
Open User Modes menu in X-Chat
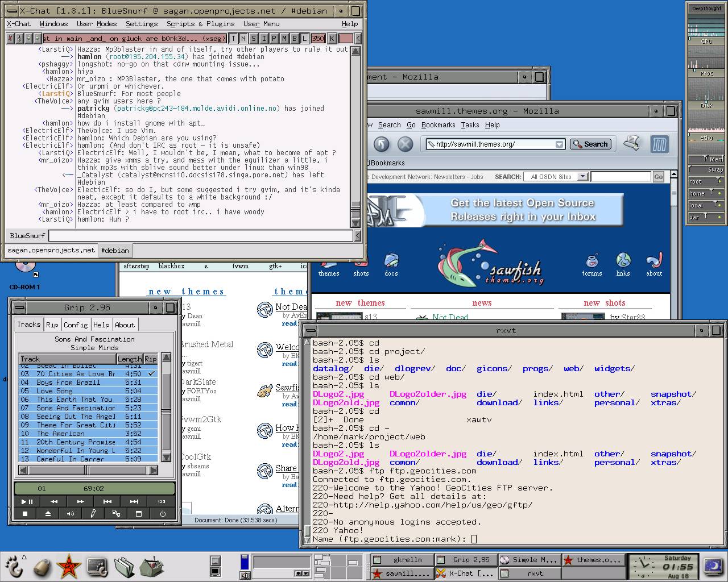(97, 24)
